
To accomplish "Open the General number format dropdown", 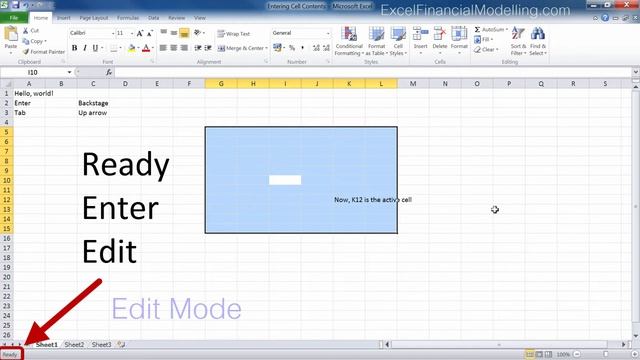I will [328, 33].
